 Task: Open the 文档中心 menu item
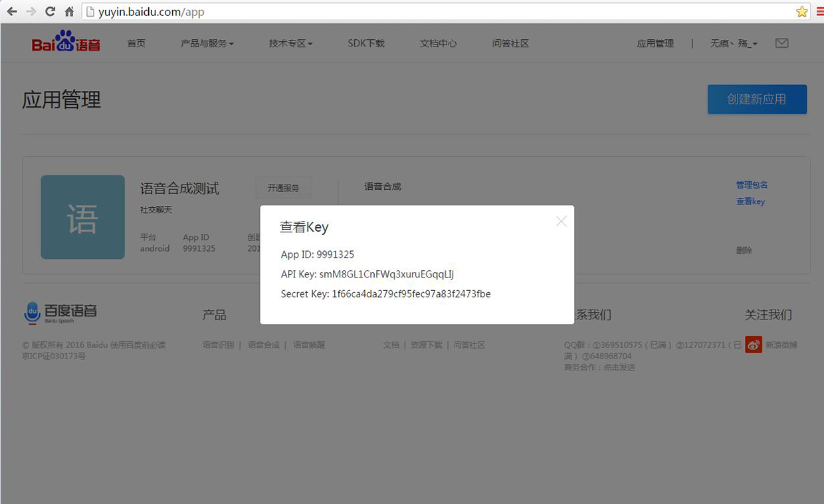pos(439,43)
